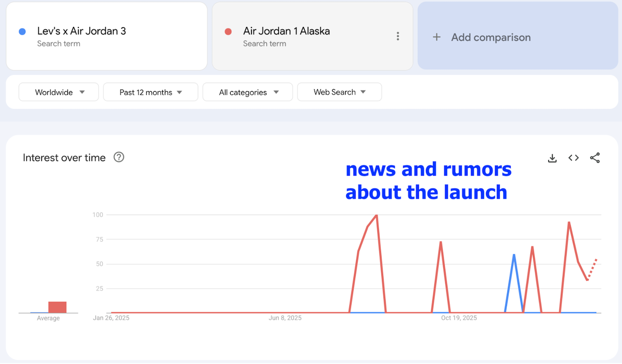Click the Search term label under Air Jordan 1 Alaska
Viewport: 622px width, 364px height.
tap(265, 43)
